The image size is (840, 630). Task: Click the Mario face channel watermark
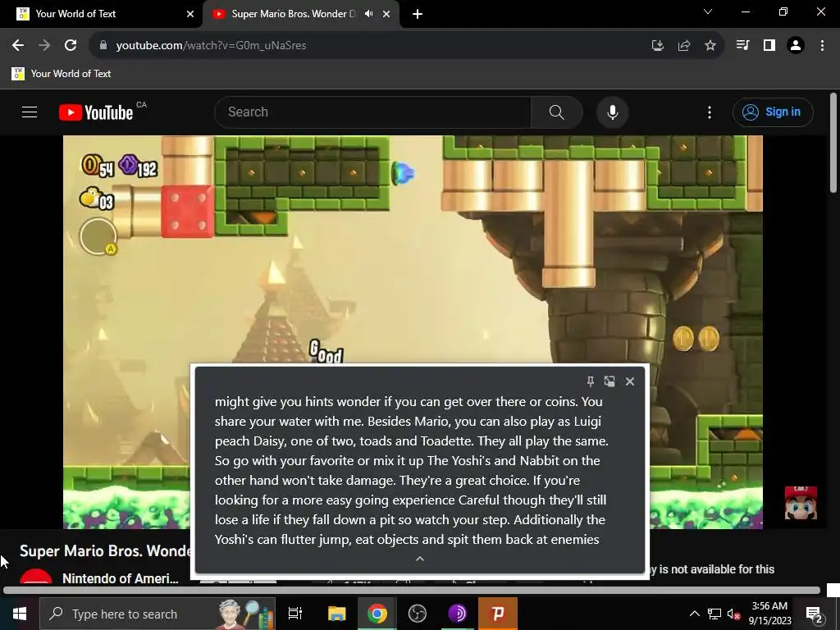tap(801, 503)
